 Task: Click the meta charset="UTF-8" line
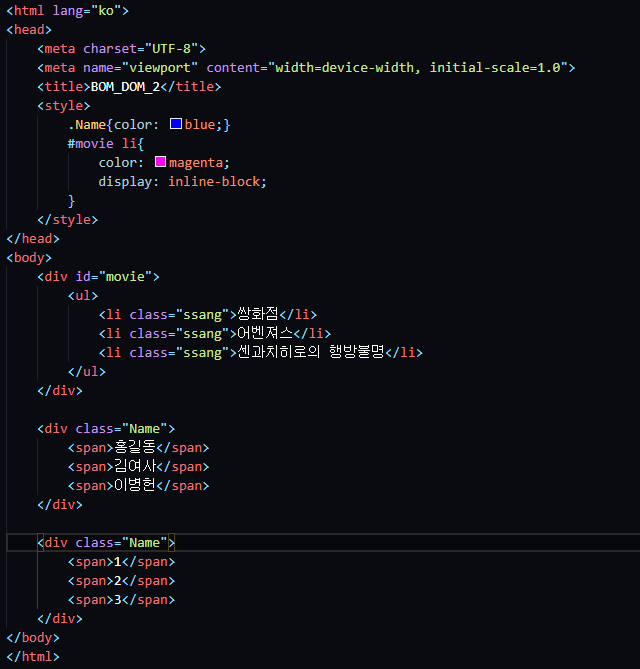(x=122, y=49)
